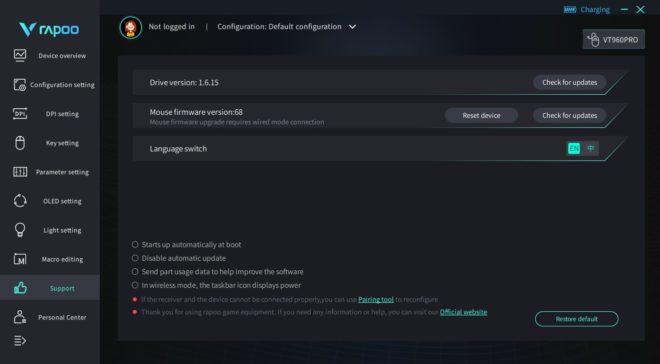Expand sidebar collapse menu icon
This screenshot has height=364, width=660.
pyautogui.click(x=20, y=340)
